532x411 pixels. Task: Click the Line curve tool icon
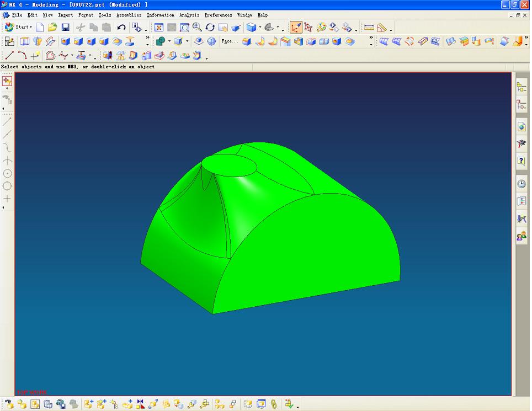pos(9,55)
